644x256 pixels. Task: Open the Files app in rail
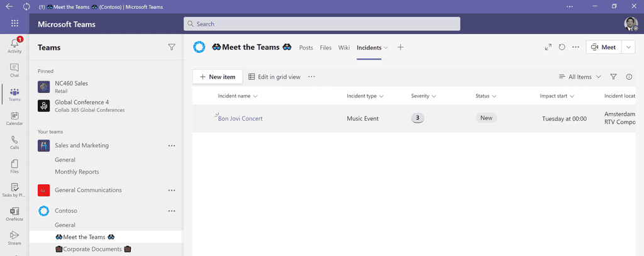coord(14,167)
